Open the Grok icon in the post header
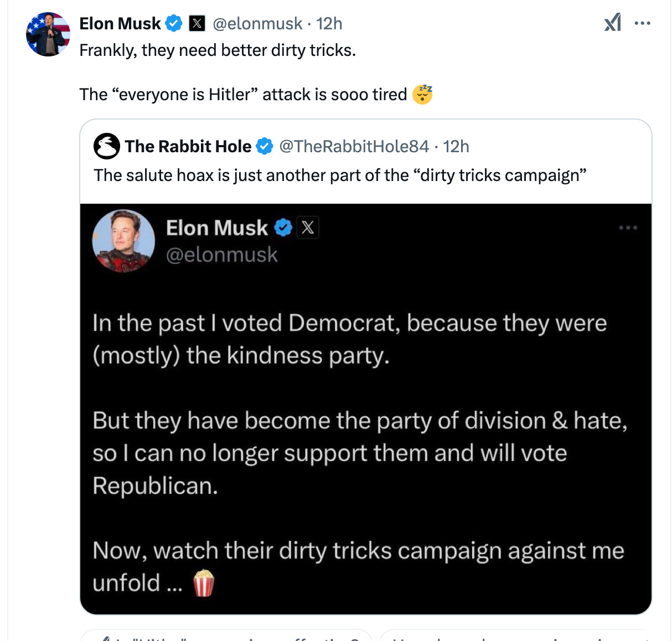Viewport: 672px width, 641px height. point(612,23)
